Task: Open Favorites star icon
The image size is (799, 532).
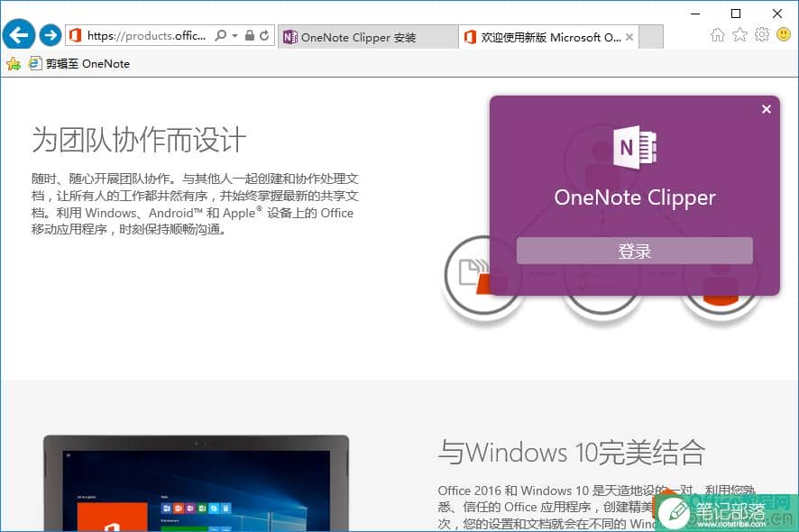Action: click(739, 34)
